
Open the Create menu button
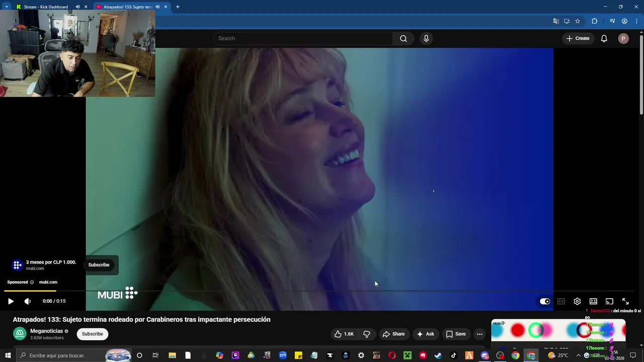[x=578, y=38]
